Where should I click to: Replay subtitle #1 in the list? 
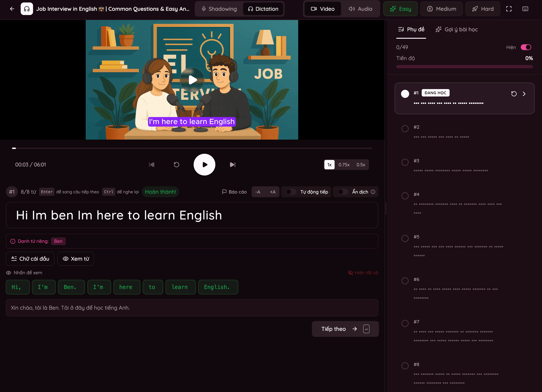(x=514, y=94)
